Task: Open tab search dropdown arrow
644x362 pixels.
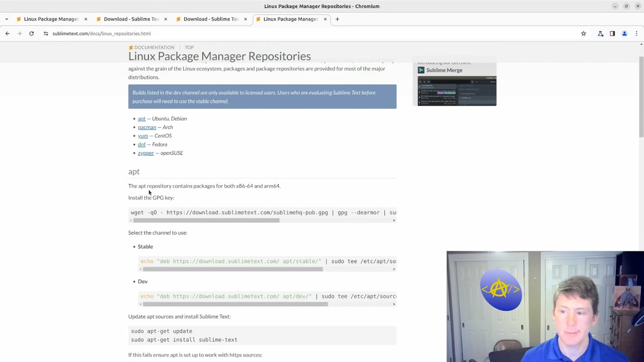Action: [x=7, y=19]
